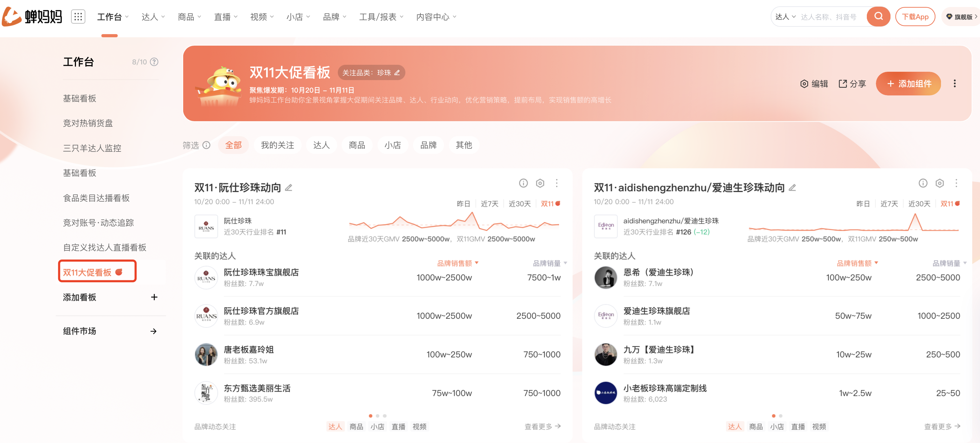Expand the 工具/报表 navigation dropdown
The height and width of the screenshot is (443, 980).
[x=382, y=17]
